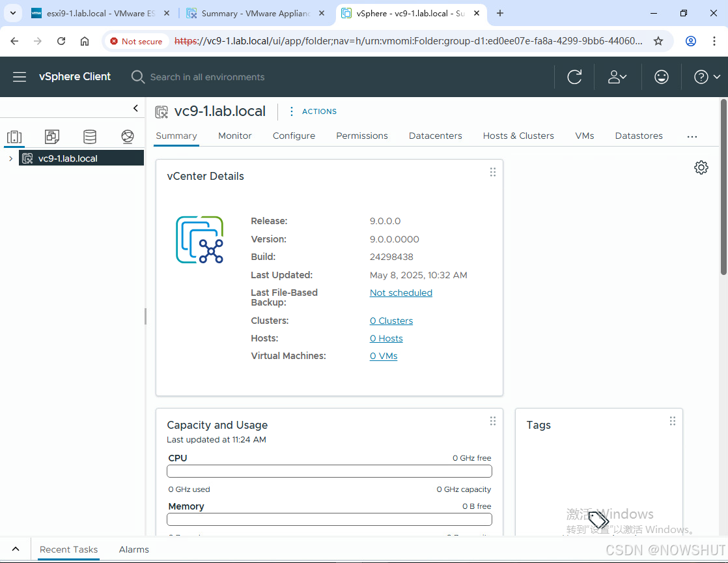
Task: Open summary page settings gear
Action: click(x=701, y=167)
